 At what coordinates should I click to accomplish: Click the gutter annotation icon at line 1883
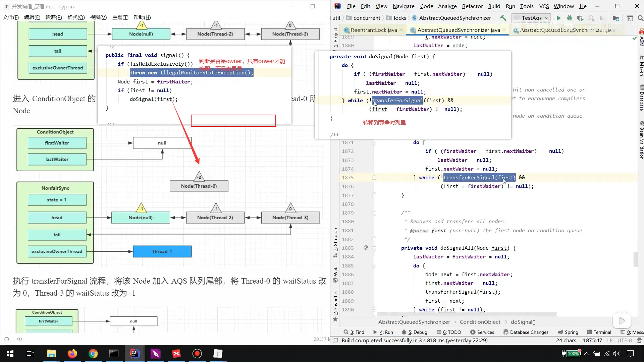pos(366,248)
